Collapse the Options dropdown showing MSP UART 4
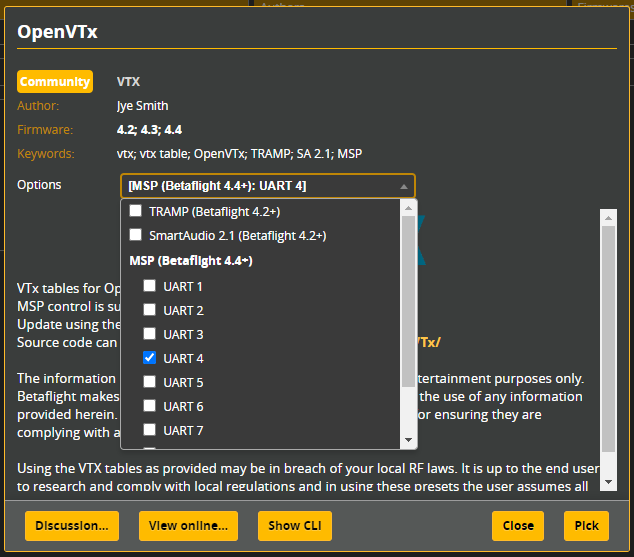 click(268, 186)
